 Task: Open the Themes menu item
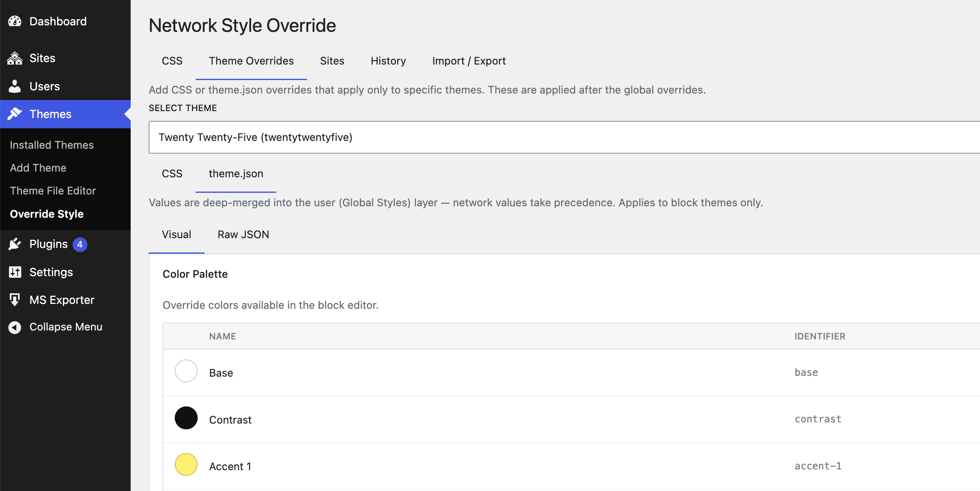point(65,114)
